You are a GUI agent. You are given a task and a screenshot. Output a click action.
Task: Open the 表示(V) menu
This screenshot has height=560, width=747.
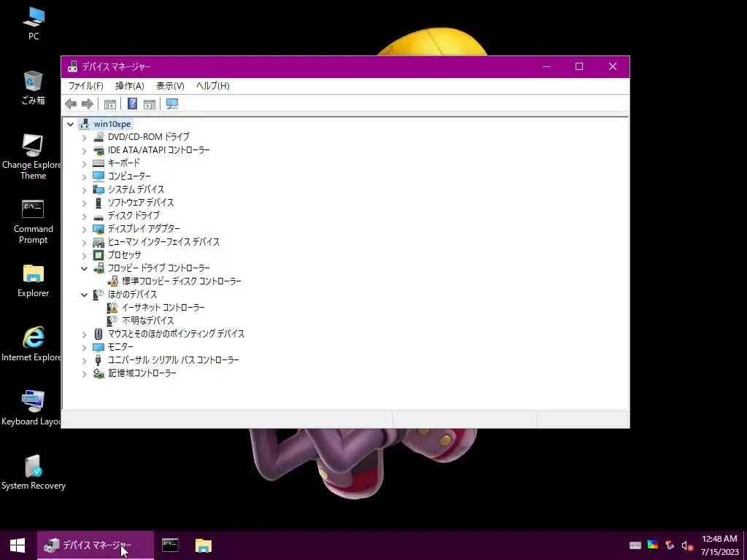(x=170, y=86)
